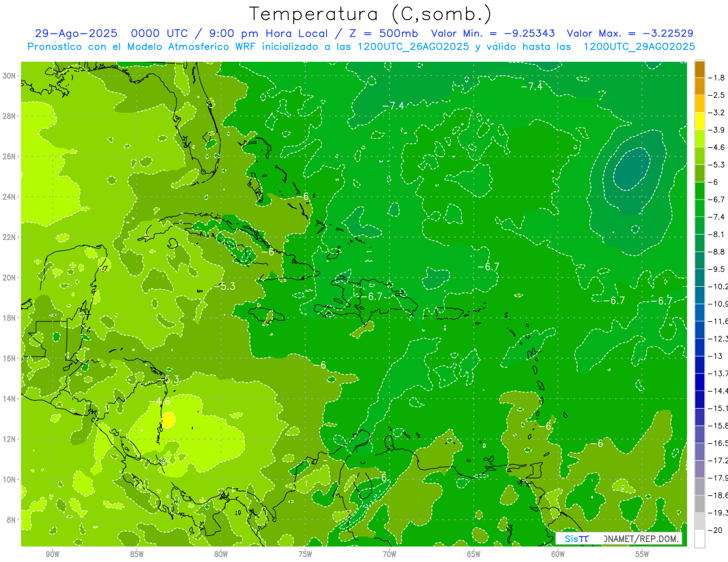
Task: Click the '80W' longitude axis label
Action: (221, 554)
